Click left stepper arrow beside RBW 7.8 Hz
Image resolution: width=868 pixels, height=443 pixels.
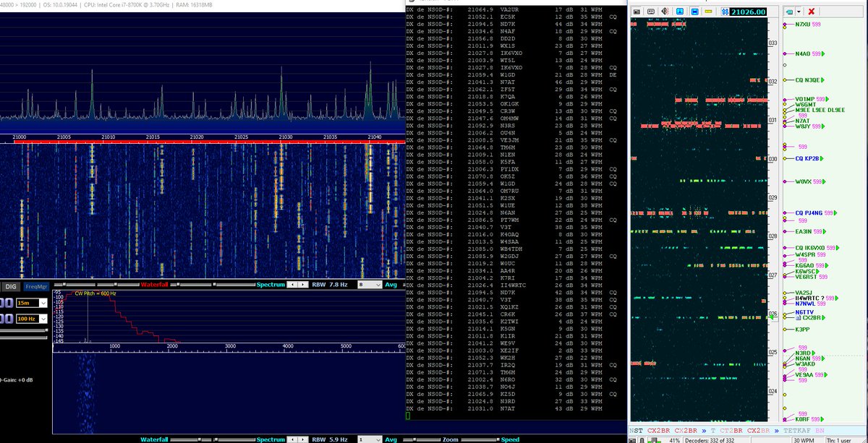(x=293, y=285)
